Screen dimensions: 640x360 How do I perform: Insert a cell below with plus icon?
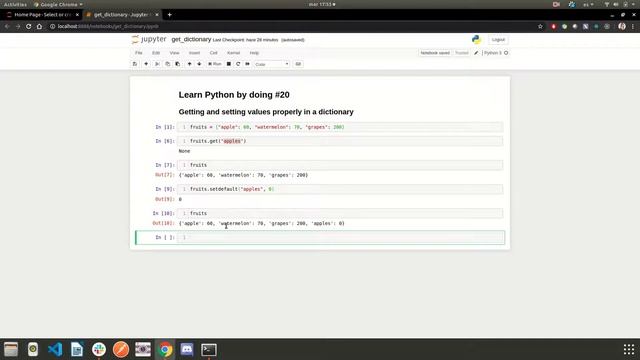click(146, 64)
